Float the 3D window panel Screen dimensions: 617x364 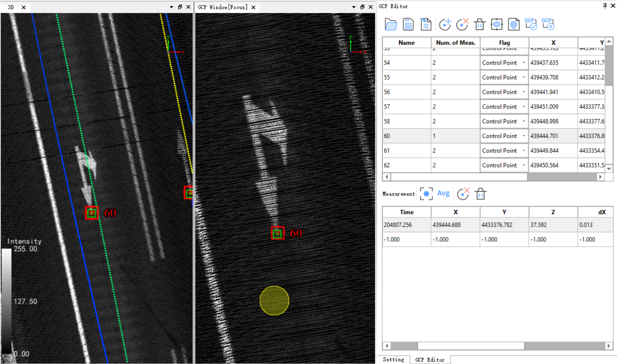click(x=180, y=7)
